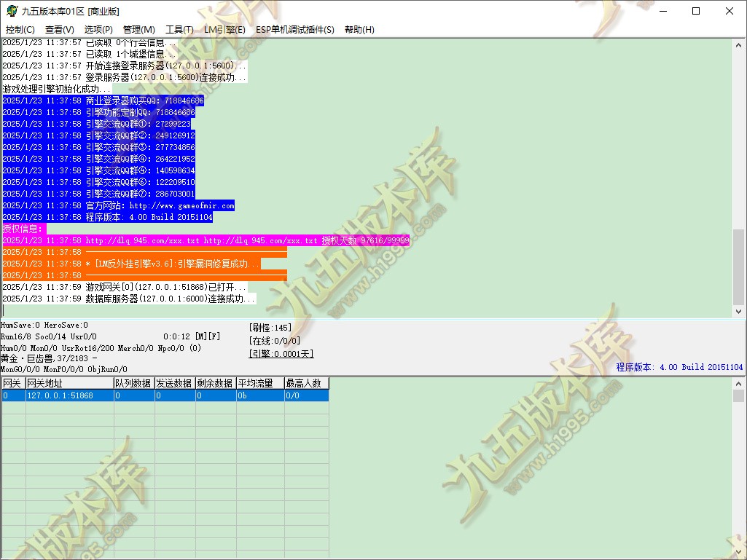Click the log panel scrollbar thumb
The height and width of the screenshot is (560, 747).
point(738,267)
